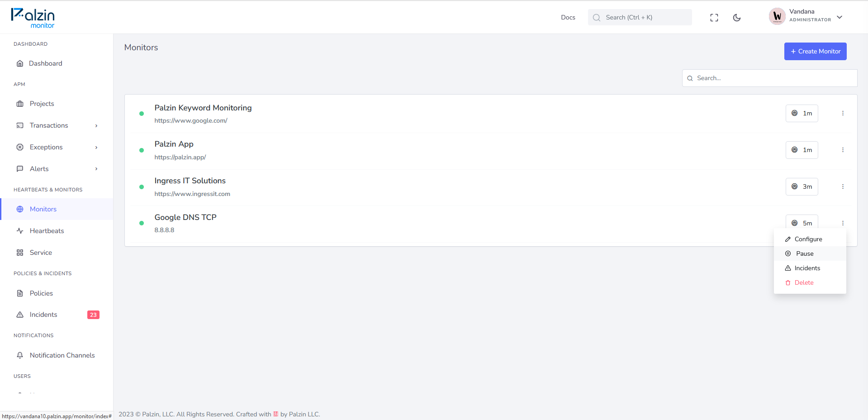Viewport: 868px width, 420px height.
Task: Open options menu for Palzin App
Action: (x=843, y=150)
